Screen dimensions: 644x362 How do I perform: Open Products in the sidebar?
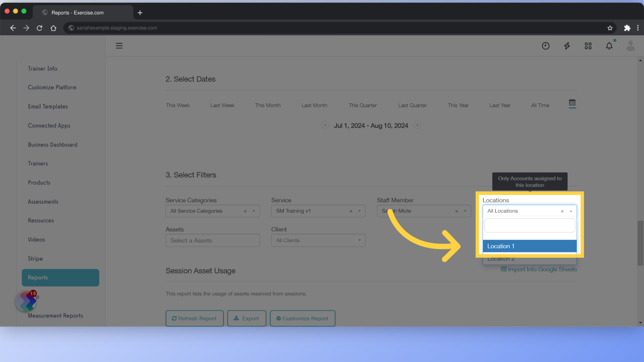(x=39, y=183)
